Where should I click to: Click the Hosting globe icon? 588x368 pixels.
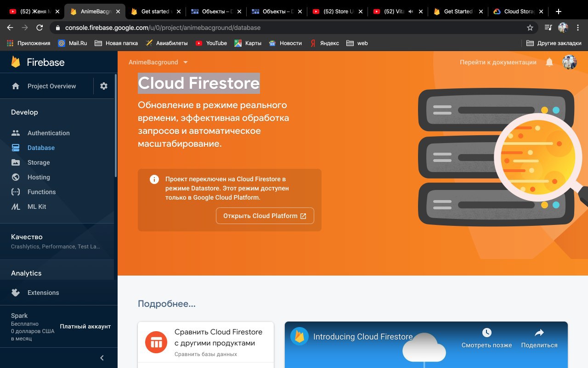(x=16, y=177)
